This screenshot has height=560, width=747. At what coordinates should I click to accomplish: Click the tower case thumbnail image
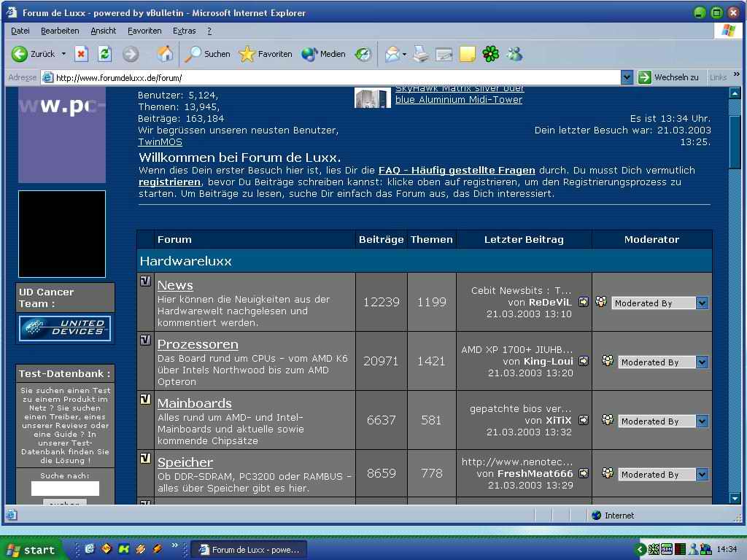[x=373, y=98]
